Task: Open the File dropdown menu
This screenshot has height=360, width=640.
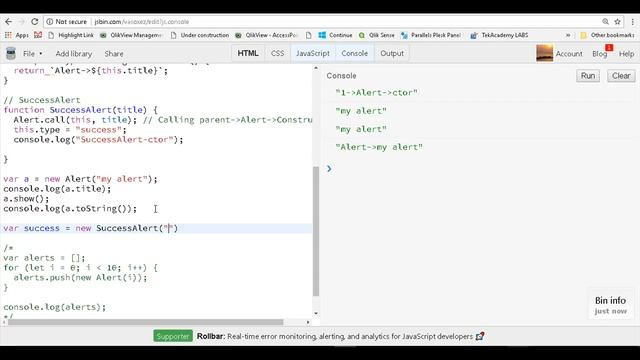Action: click(33, 53)
